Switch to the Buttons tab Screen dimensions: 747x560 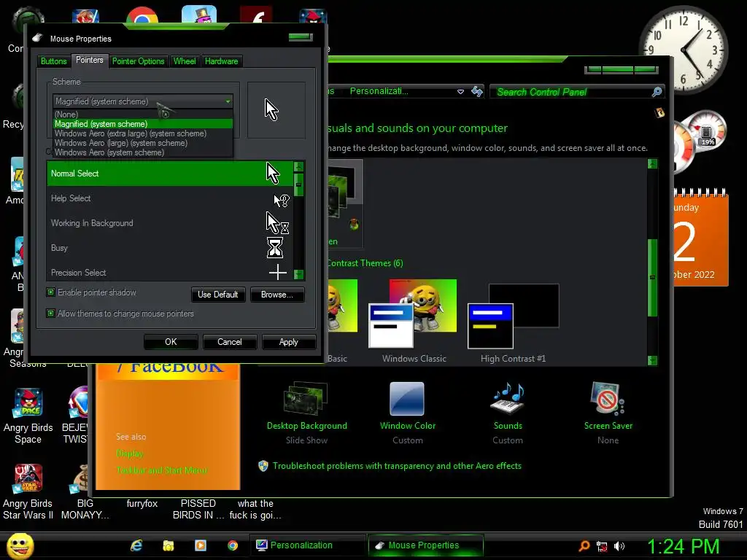click(53, 61)
